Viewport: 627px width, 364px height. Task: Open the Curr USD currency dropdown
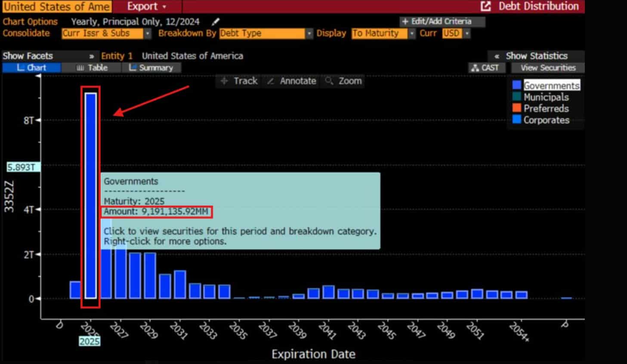[468, 33]
